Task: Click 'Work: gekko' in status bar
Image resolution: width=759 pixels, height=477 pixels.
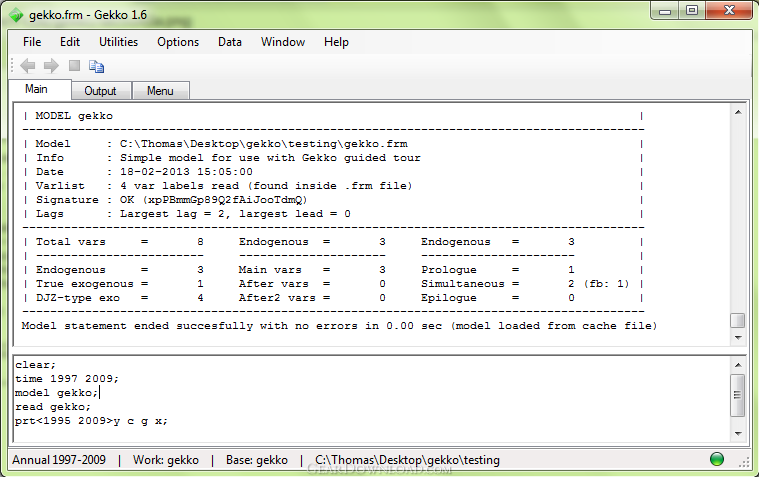Action: point(166,460)
